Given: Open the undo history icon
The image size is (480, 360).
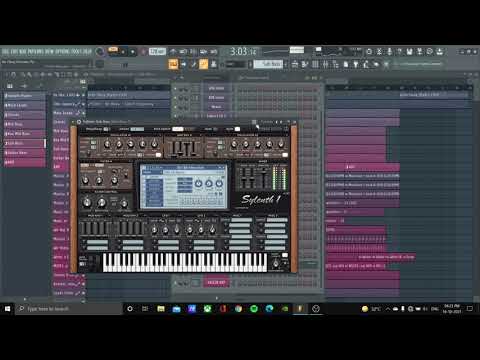Looking at the screenshot, I should [369, 51].
